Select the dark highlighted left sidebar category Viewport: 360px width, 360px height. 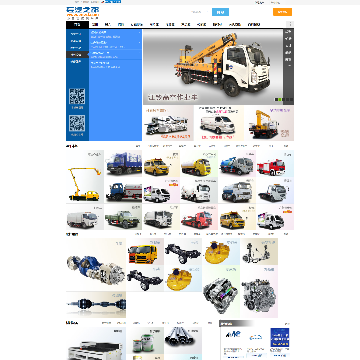pyautogui.click(x=77, y=55)
